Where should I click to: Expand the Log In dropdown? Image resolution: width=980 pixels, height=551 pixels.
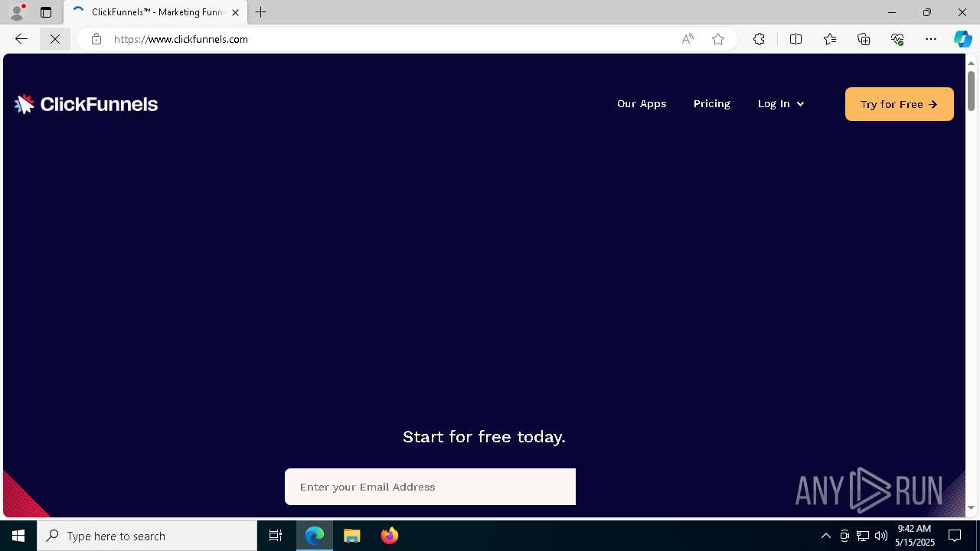pyautogui.click(x=781, y=103)
